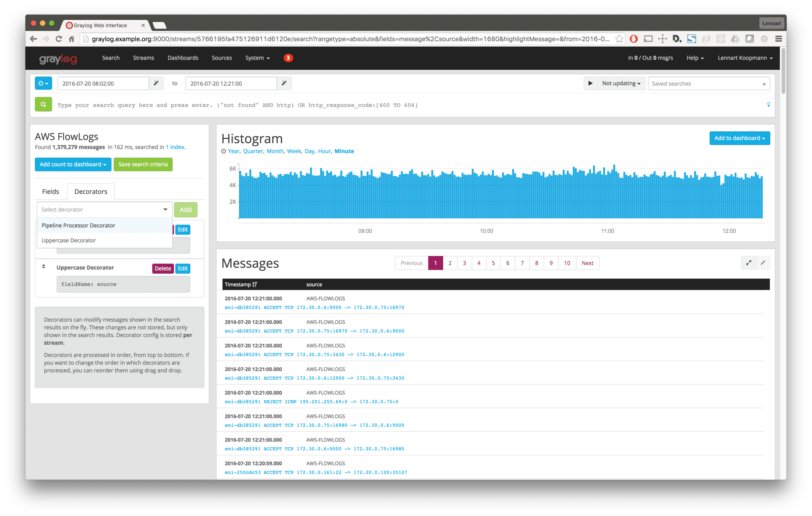The height and width of the screenshot is (516, 812).
Task: Open the Streams navigation item
Action: tap(143, 58)
